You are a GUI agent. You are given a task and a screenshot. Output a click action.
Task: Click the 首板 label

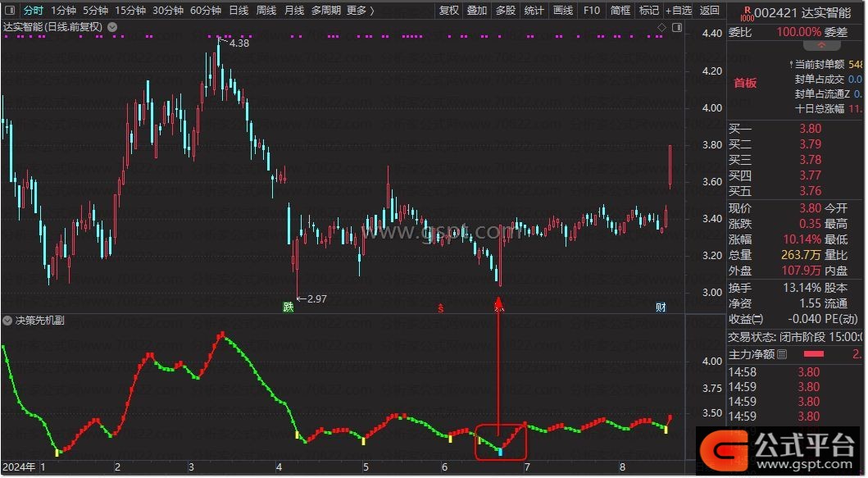click(x=745, y=83)
